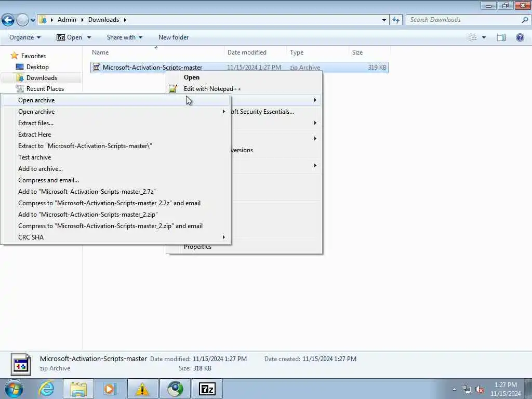Choose Compress and email... entry
This screenshot has height=399, width=532.
tap(116, 180)
